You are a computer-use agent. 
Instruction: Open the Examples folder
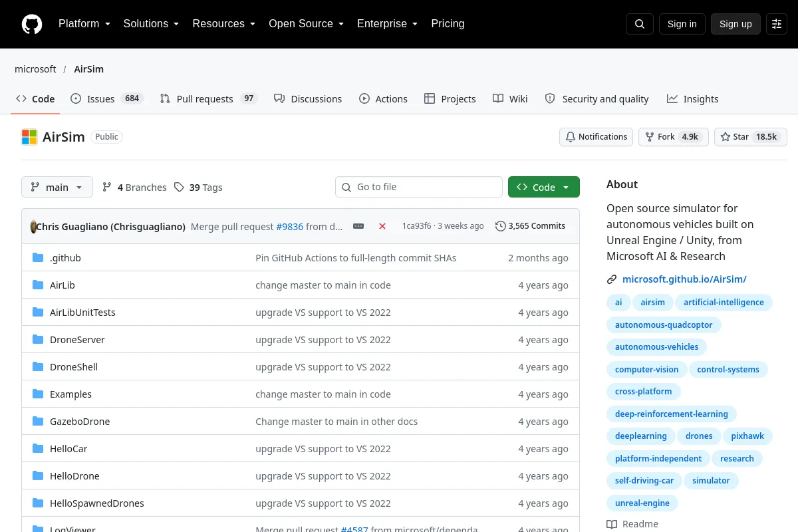(x=70, y=394)
